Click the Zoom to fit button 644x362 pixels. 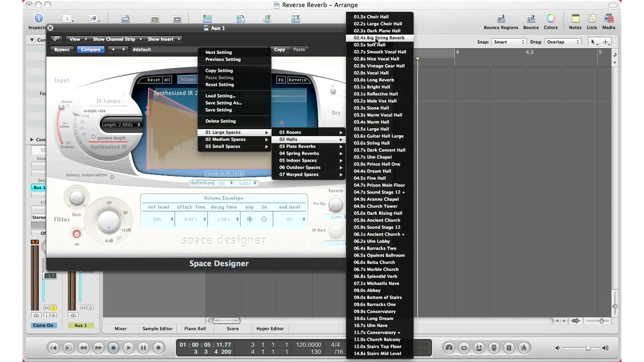coord(219,173)
